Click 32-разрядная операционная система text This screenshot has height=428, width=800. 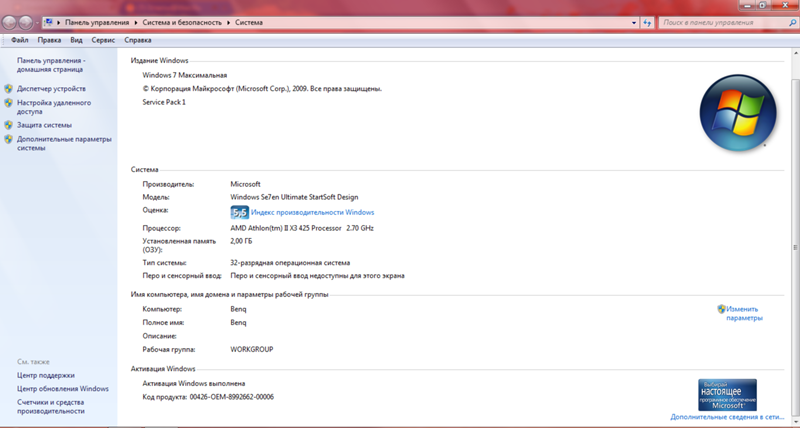pyautogui.click(x=290, y=263)
